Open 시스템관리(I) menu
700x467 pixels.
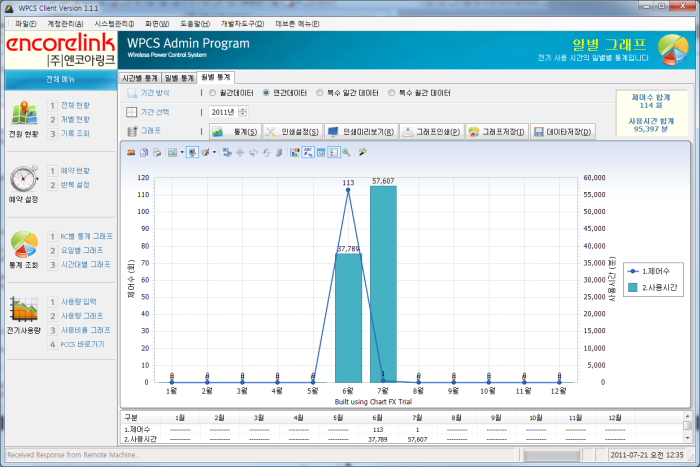pos(114,24)
